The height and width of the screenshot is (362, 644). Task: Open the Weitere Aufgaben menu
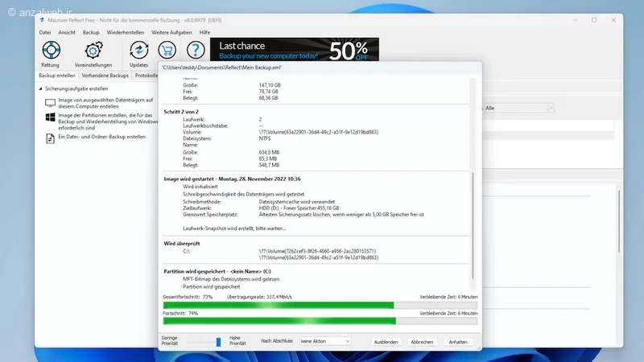point(171,32)
